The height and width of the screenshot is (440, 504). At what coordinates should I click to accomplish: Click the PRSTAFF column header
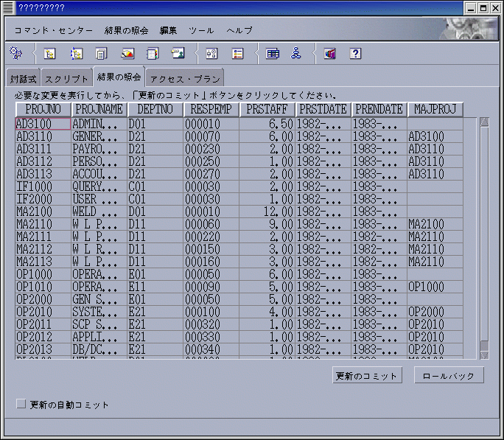(x=267, y=109)
